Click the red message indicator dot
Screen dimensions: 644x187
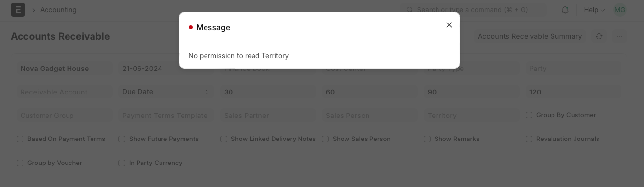pos(191,28)
